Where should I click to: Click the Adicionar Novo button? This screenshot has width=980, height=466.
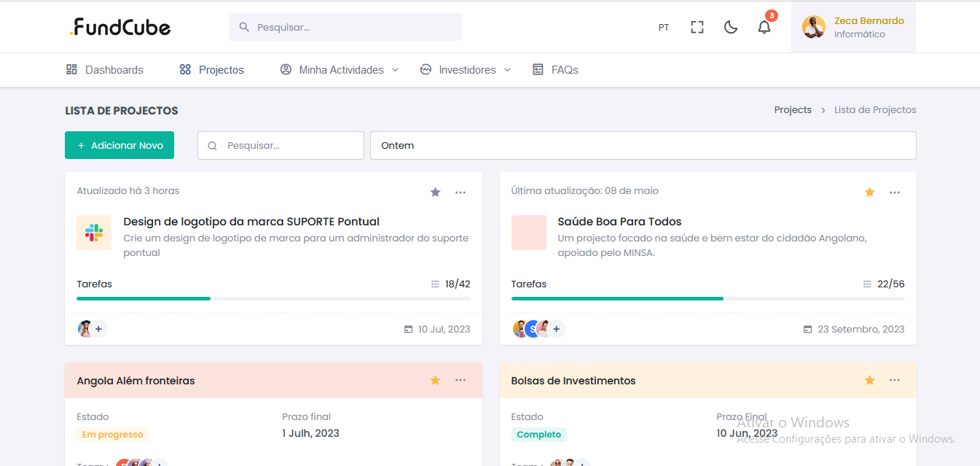click(x=119, y=145)
